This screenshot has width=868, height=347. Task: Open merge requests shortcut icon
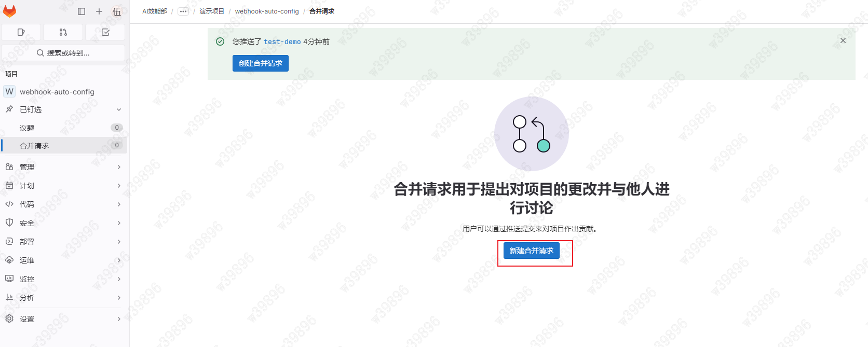click(x=63, y=32)
